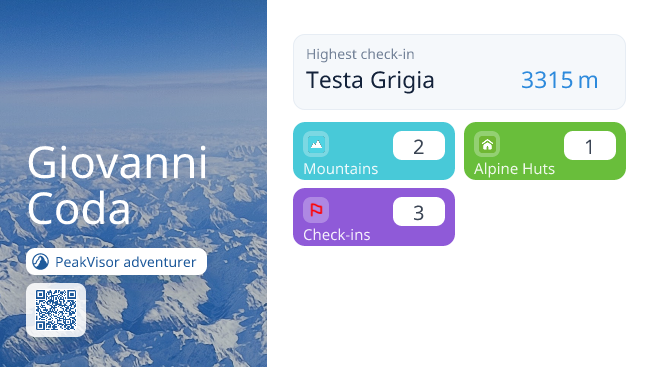This screenshot has width=650, height=367.
Task: Open the Mountains stats card
Action: click(374, 151)
